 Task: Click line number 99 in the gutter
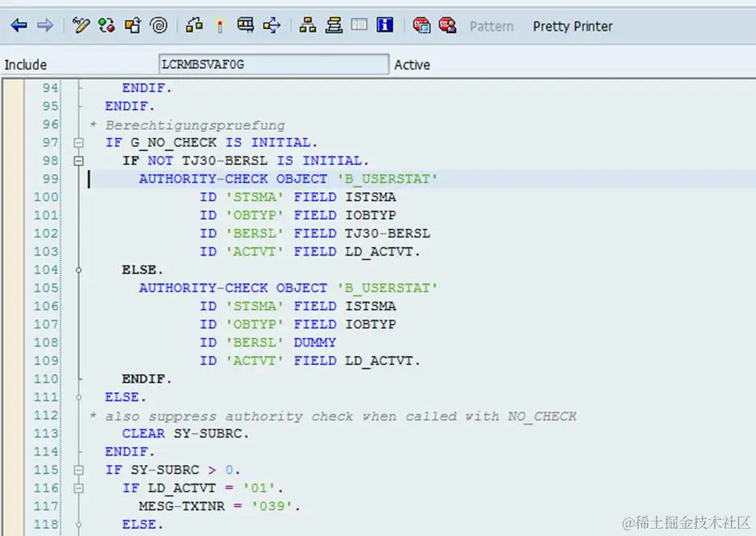(50, 179)
